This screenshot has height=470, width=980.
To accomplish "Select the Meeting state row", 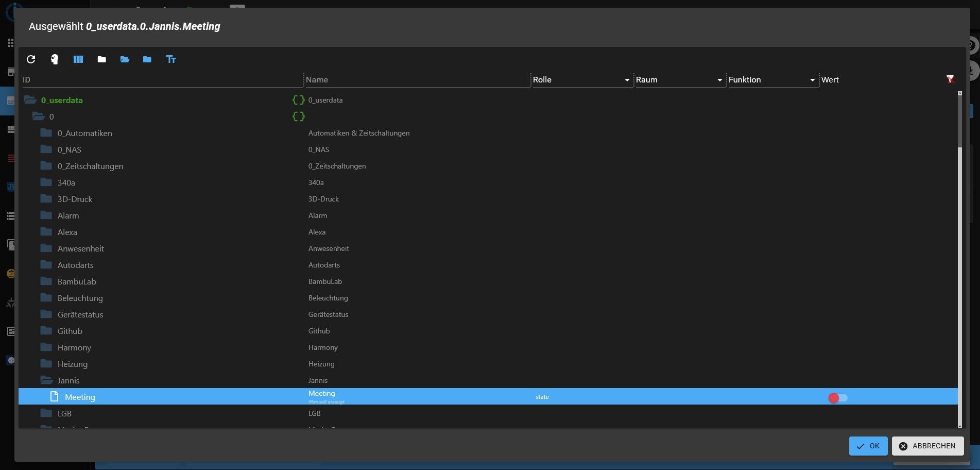I will pyautogui.click(x=488, y=396).
